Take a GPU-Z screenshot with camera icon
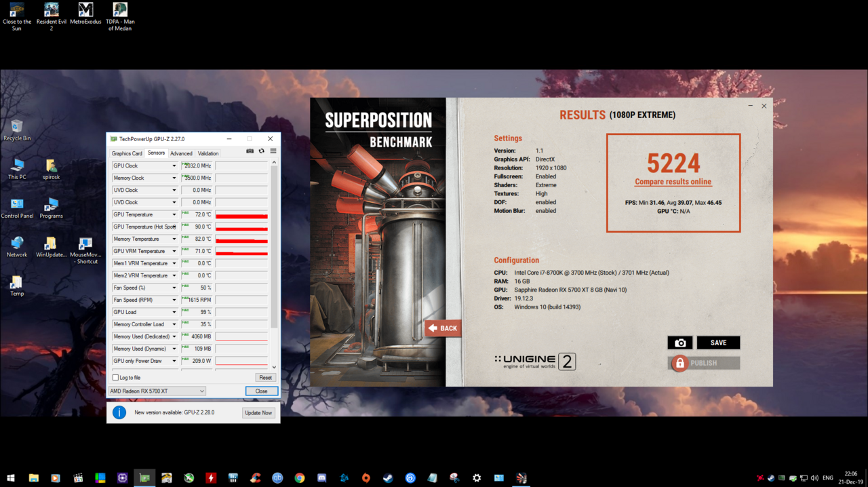The image size is (868, 487). (250, 151)
